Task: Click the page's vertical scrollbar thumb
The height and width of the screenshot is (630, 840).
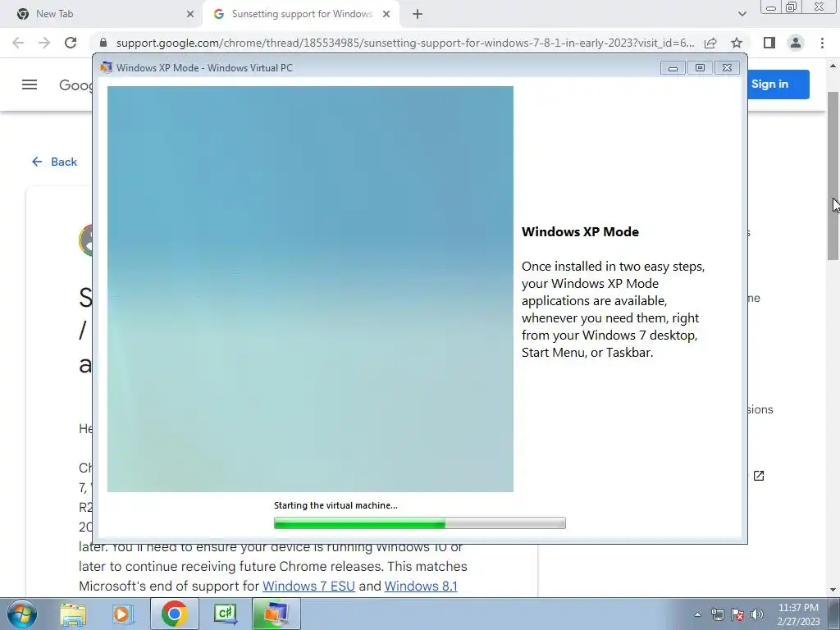Action: (x=833, y=176)
